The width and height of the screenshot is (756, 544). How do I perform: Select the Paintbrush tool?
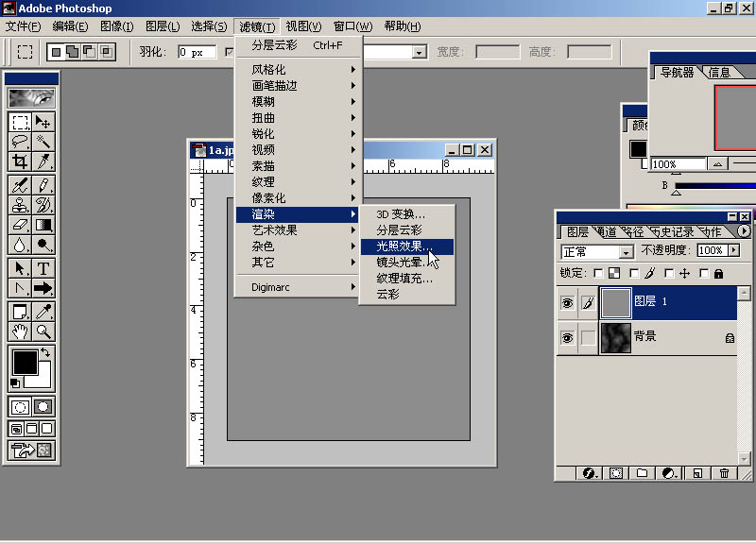point(43,185)
